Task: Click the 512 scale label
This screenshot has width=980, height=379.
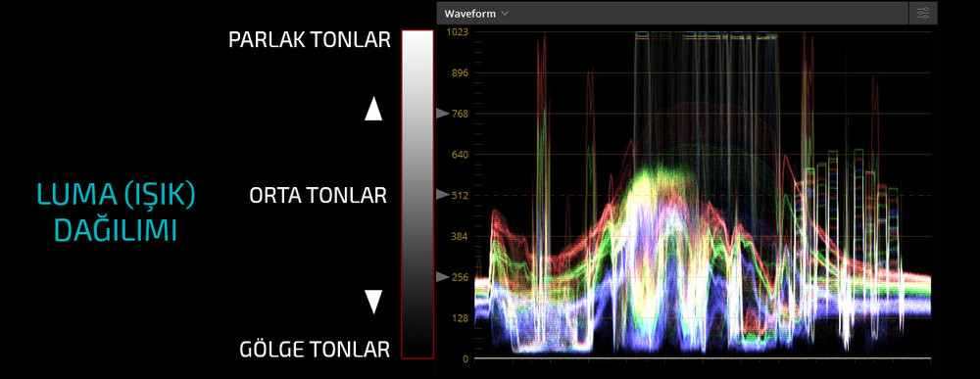Action: 460,196
